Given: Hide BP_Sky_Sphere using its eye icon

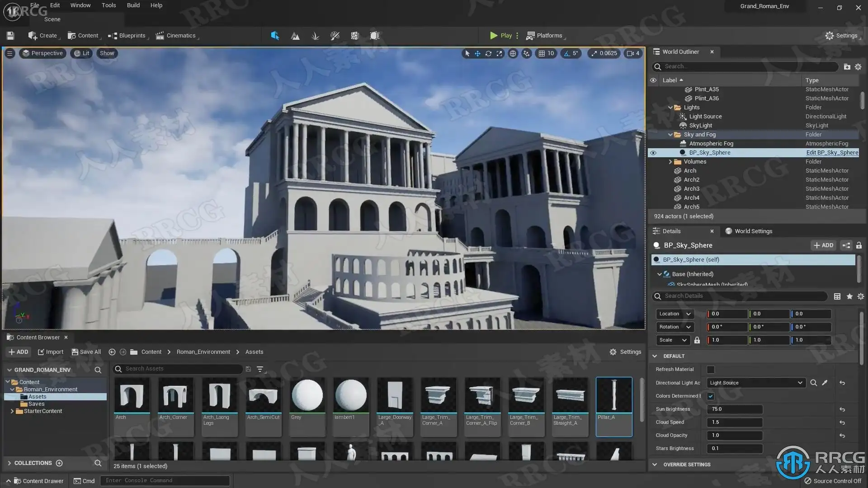Looking at the screenshot, I should [653, 153].
